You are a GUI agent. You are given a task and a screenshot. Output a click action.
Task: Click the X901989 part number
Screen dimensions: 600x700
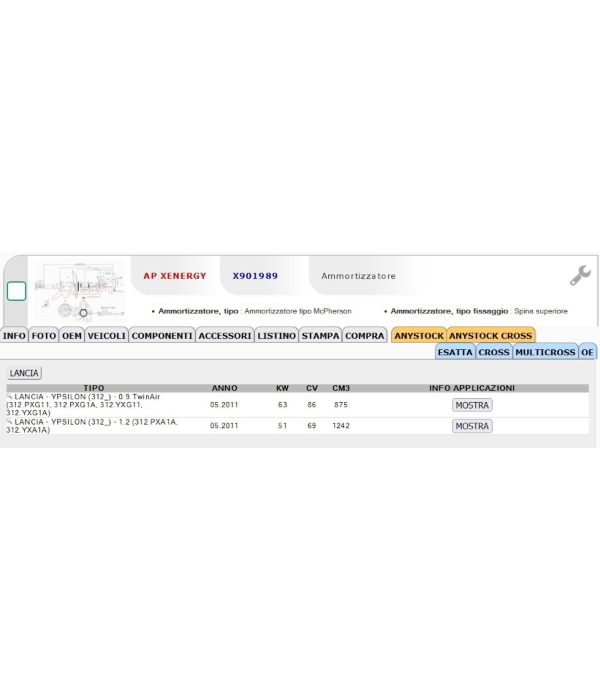coord(255,276)
